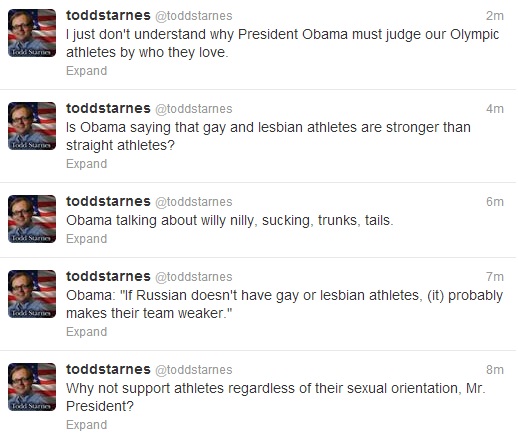The height and width of the screenshot is (439, 518).
Task: Open the 2m timestamp of first tweet
Action: pyautogui.click(x=495, y=16)
